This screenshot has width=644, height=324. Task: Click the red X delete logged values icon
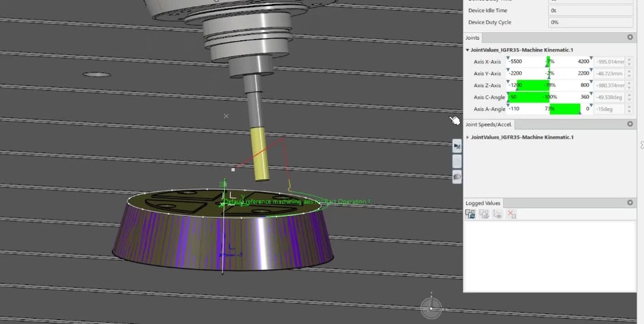pyautogui.click(x=511, y=213)
